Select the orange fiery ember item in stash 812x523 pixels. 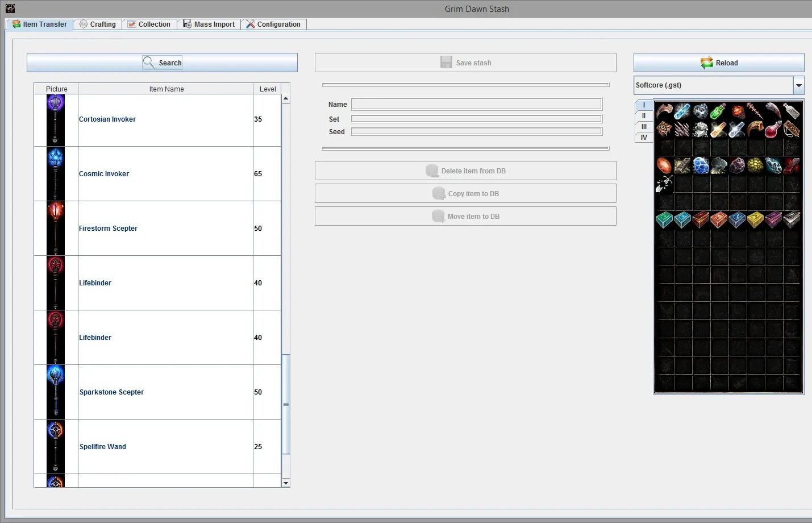point(737,111)
